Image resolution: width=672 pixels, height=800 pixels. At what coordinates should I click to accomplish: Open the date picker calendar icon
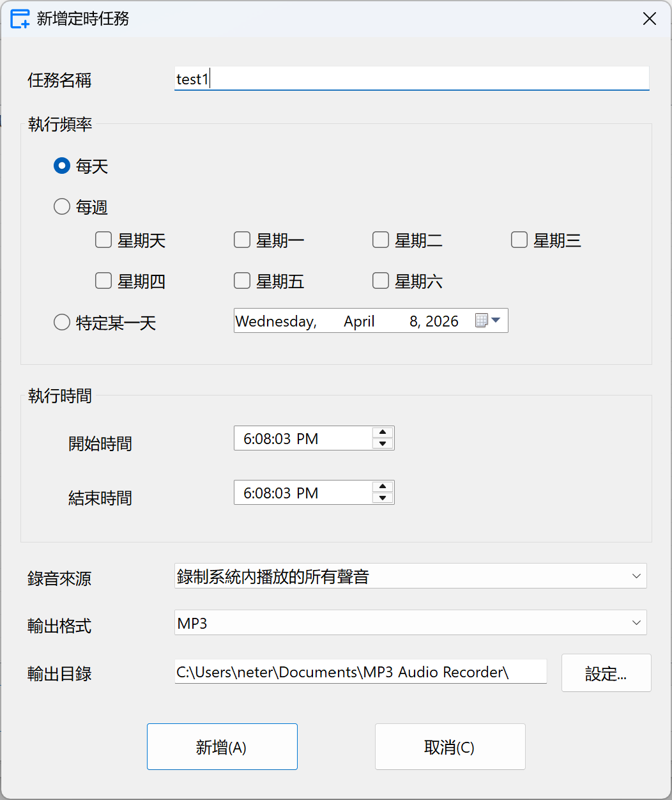(488, 321)
